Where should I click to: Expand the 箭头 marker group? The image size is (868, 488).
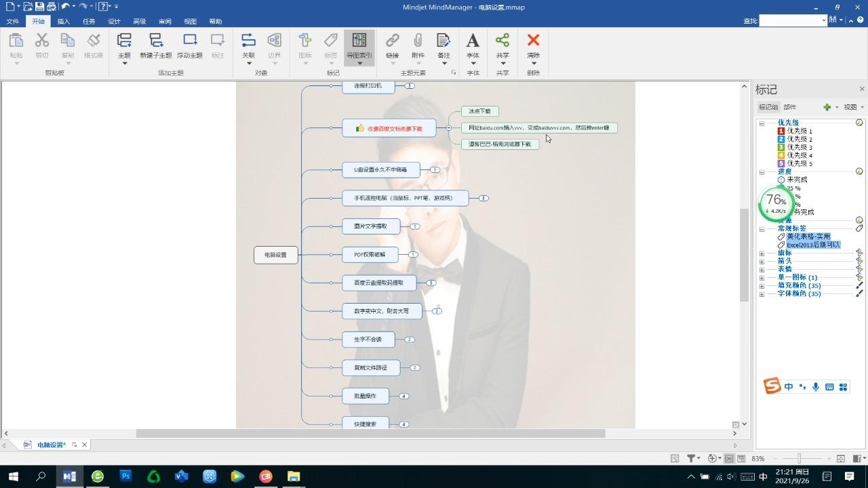tap(762, 261)
